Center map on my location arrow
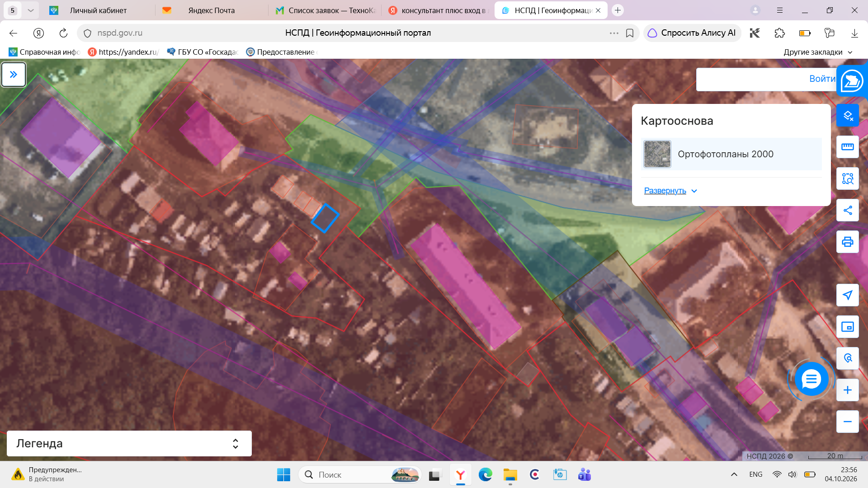This screenshot has width=868, height=488. 847,295
